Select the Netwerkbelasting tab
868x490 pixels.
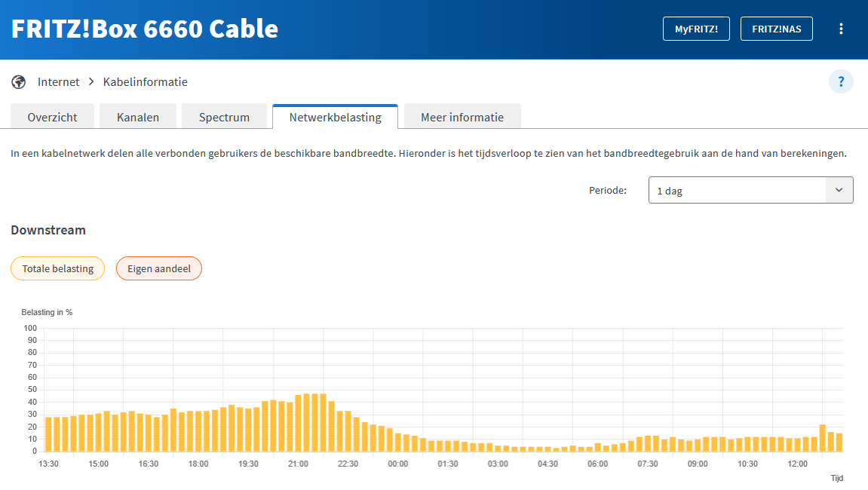click(x=335, y=117)
